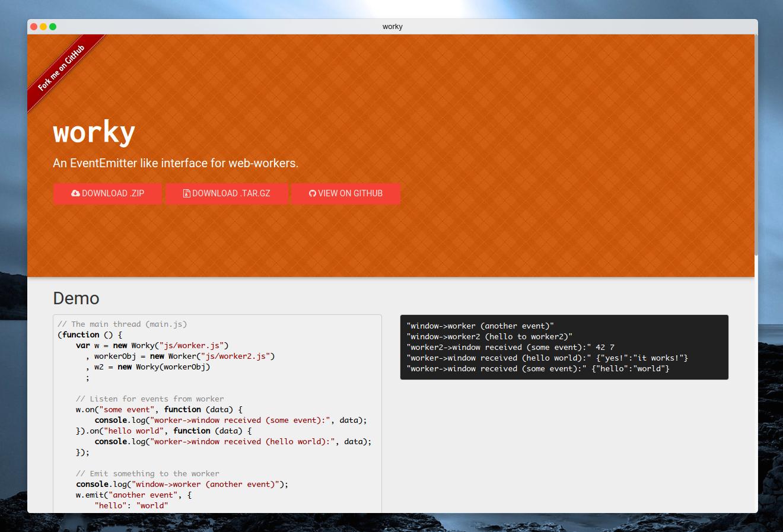Click the js/worker2.js code line
Viewport: 783px width, 532px height.
click(x=180, y=356)
